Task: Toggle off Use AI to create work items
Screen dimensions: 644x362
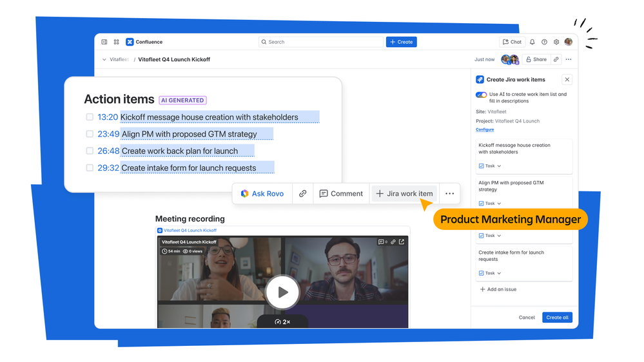Action: 481,95
